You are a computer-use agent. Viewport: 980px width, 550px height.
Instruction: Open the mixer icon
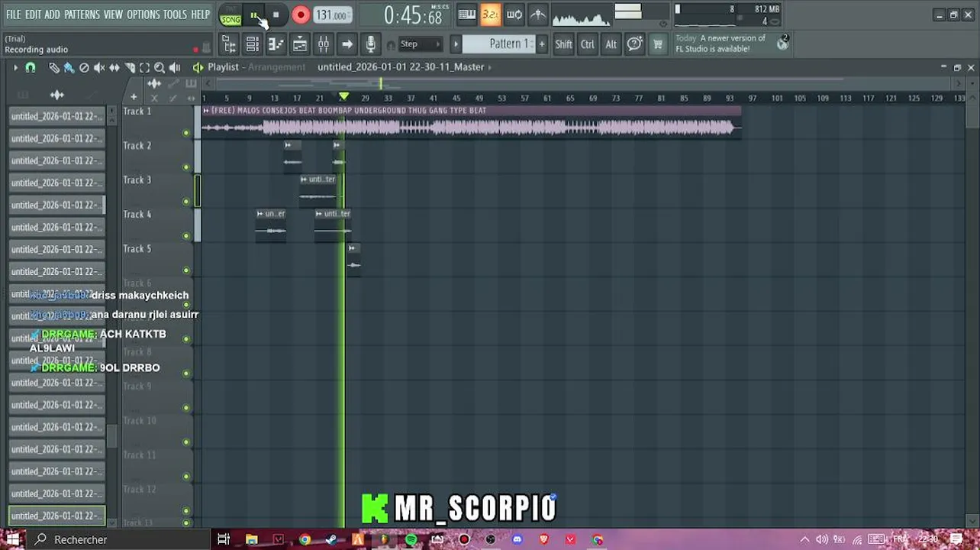tap(324, 44)
